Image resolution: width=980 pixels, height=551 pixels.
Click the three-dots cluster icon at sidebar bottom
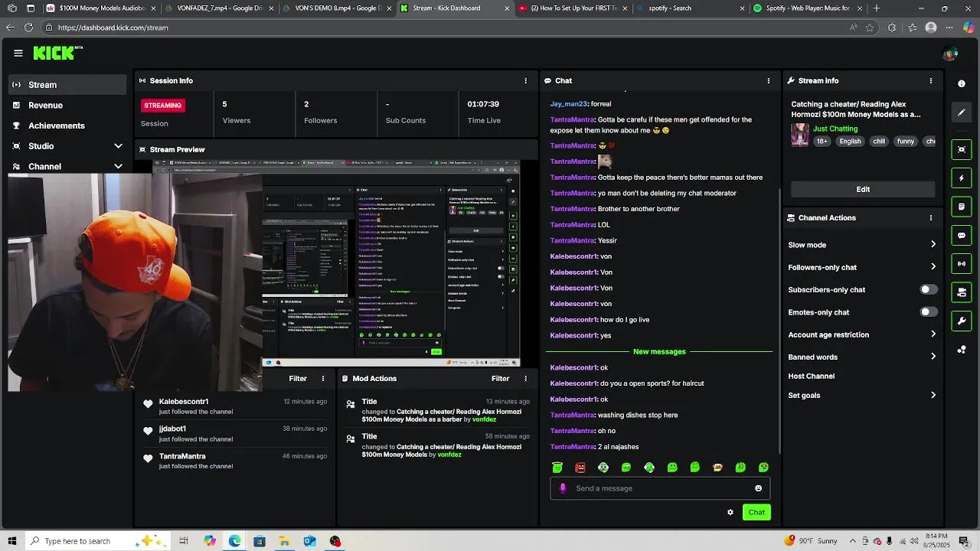[x=962, y=350]
